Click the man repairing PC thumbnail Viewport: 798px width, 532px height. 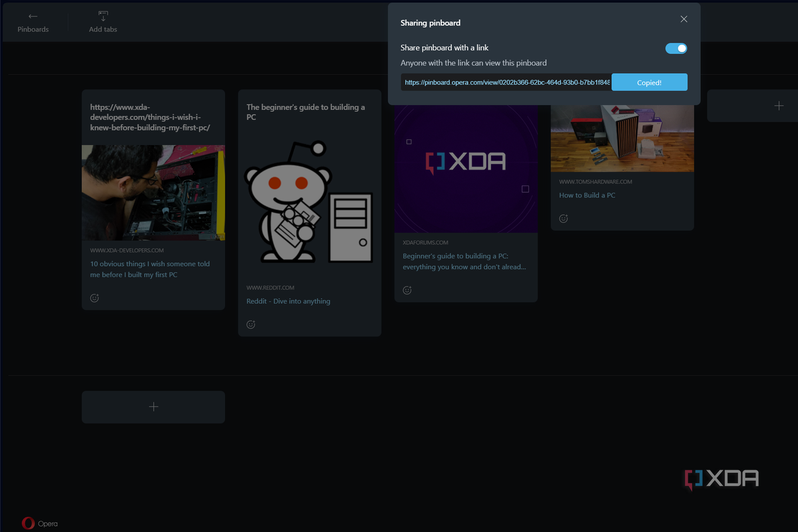tap(153, 192)
